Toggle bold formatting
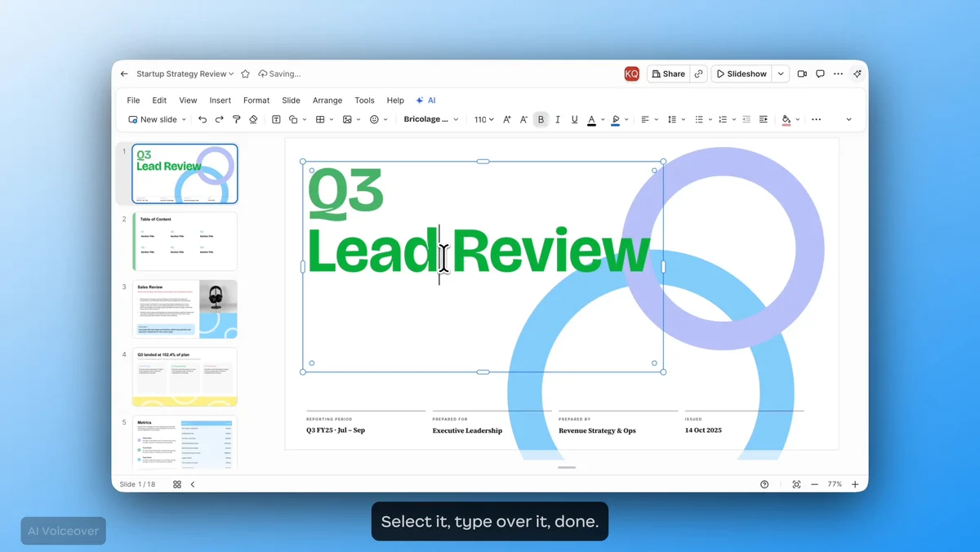The height and width of the screenshot is (552, 980). tap(541, 119)
